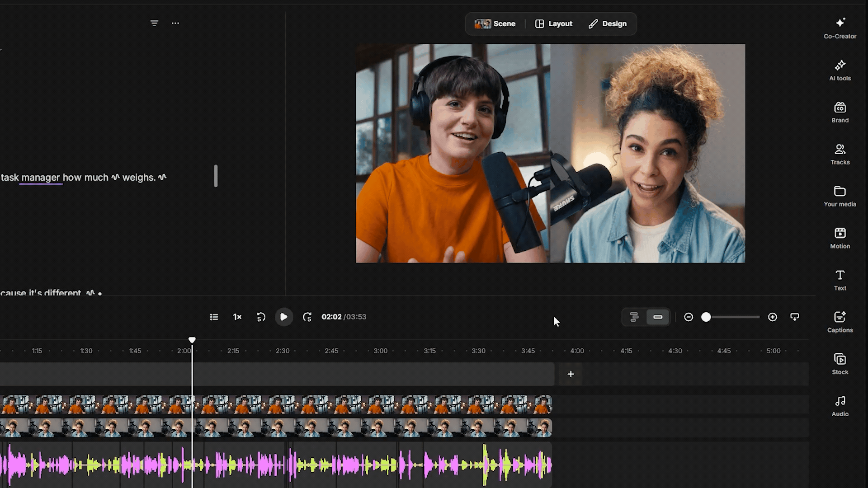Open the Tracks panel

click(x=840, y=155)
